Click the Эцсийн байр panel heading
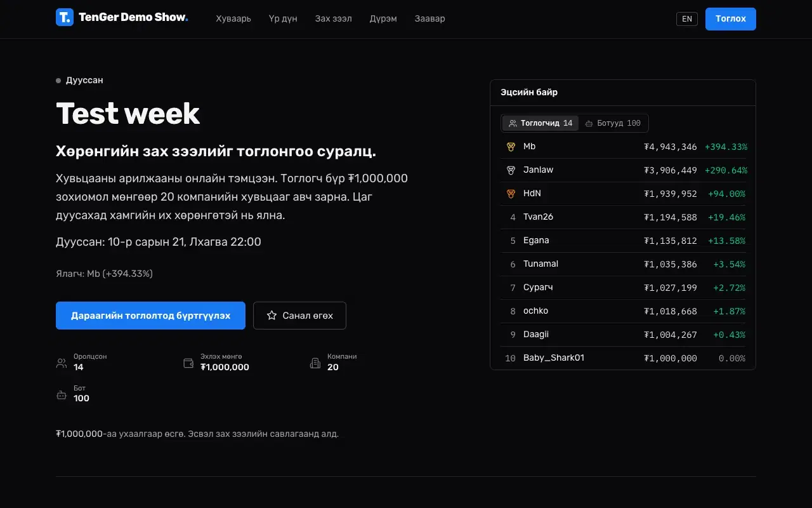812x508 pixels. click(x=529, y=93)
